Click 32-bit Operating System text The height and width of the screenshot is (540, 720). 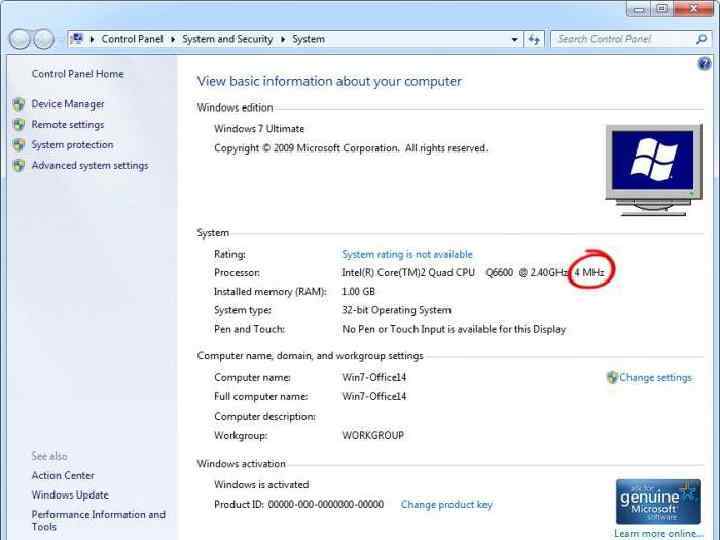click(x=397, y=310)
